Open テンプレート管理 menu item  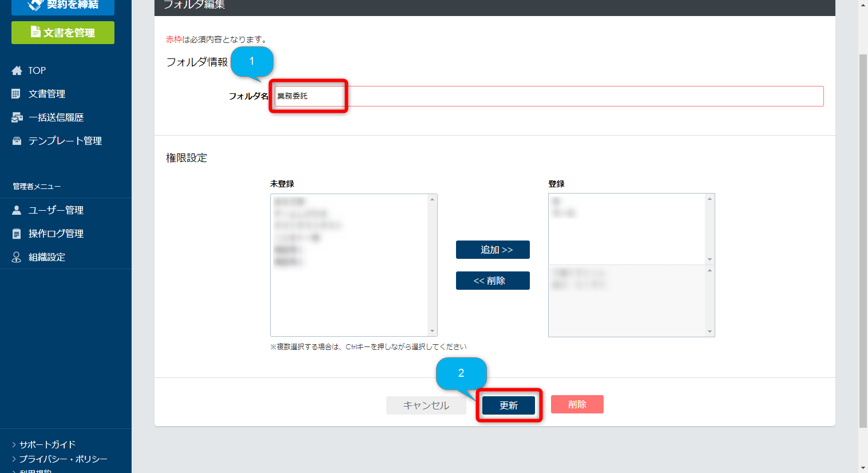[x=65, y=141]
